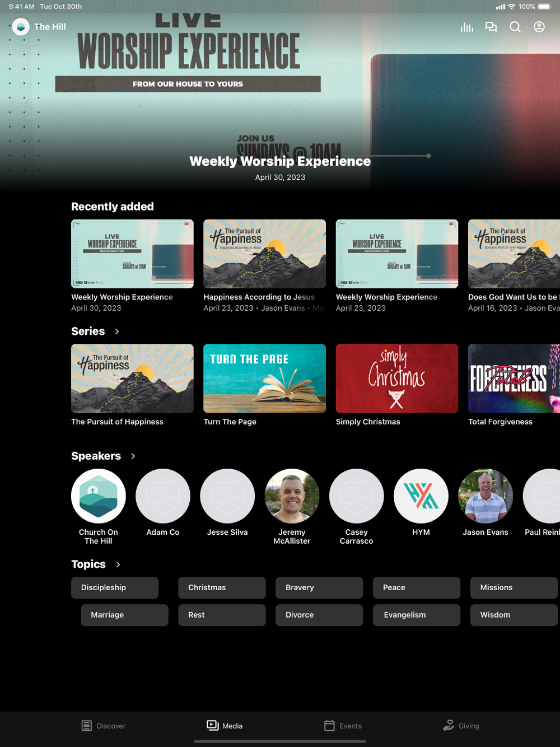Select Jeremy McAllister speaker photo
The height and width of the screenshot is (747, 560).
(292, 496)
